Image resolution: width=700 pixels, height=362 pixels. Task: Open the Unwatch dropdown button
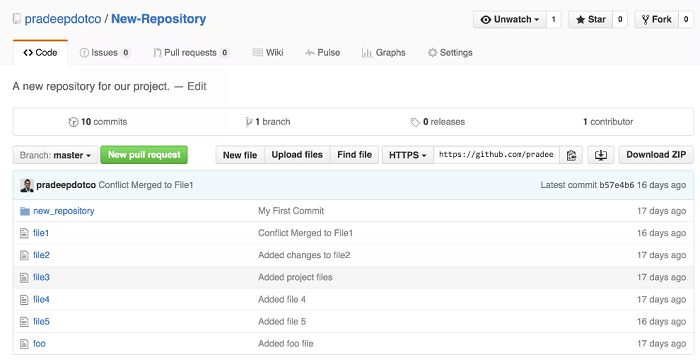(509, 20)
